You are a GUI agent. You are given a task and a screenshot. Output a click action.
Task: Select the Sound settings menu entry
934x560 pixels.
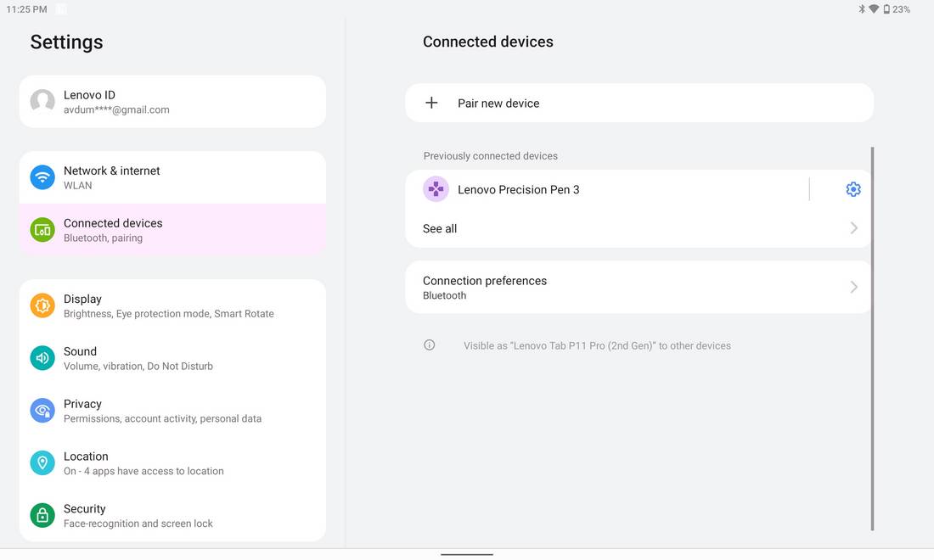pyautogui.click(x=172, y=358)
